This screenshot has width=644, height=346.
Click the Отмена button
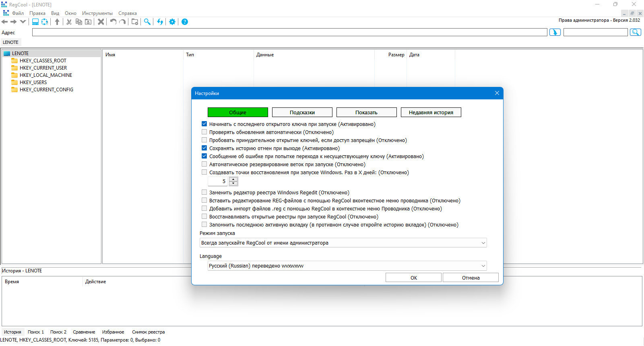point(471,278)
